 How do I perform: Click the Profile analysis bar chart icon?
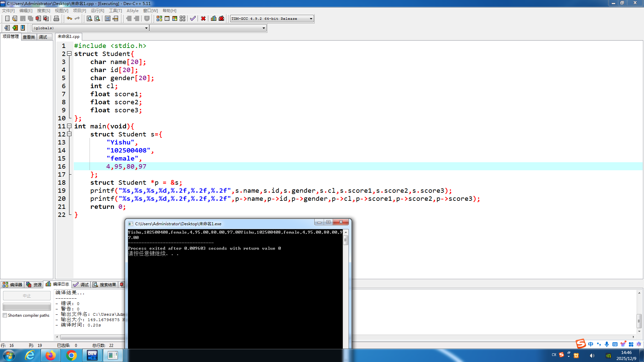point(214,18)
